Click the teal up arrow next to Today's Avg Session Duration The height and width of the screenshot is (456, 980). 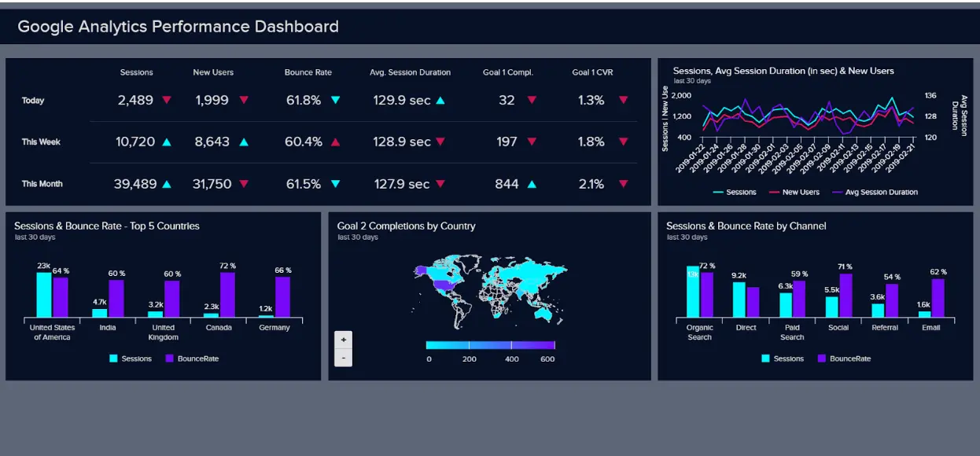coord(439,99)
